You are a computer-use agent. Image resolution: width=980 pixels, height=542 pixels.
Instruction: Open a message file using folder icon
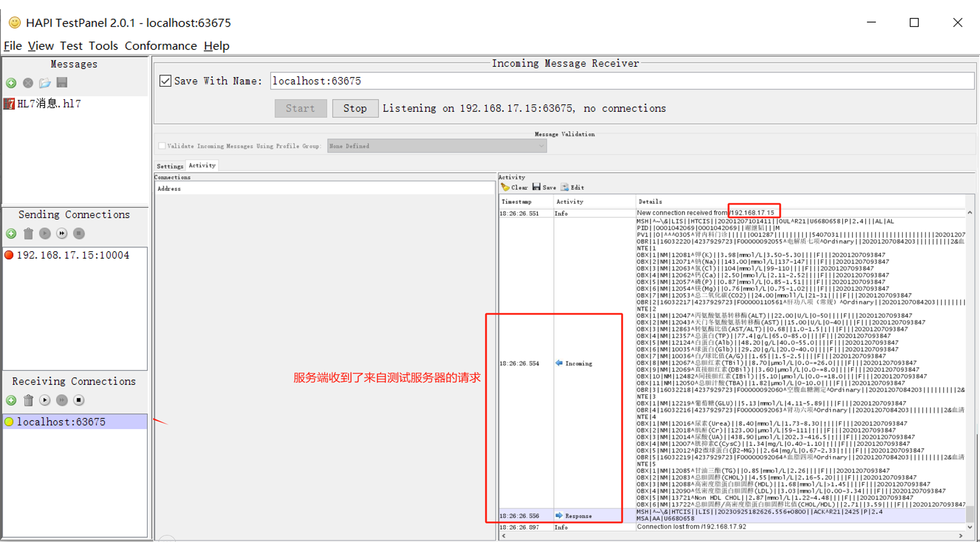click(x=45, y=83)
